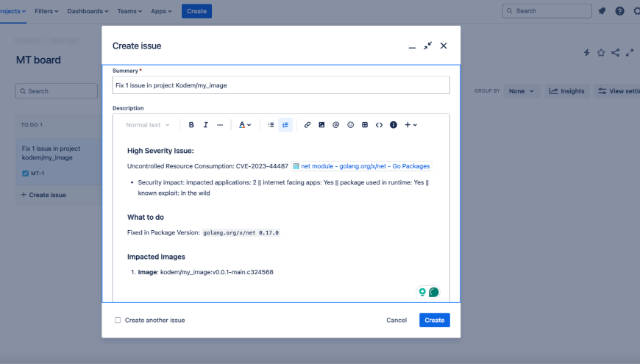Open board Insights
Screen dimensions: 640x364
[567, 91]
